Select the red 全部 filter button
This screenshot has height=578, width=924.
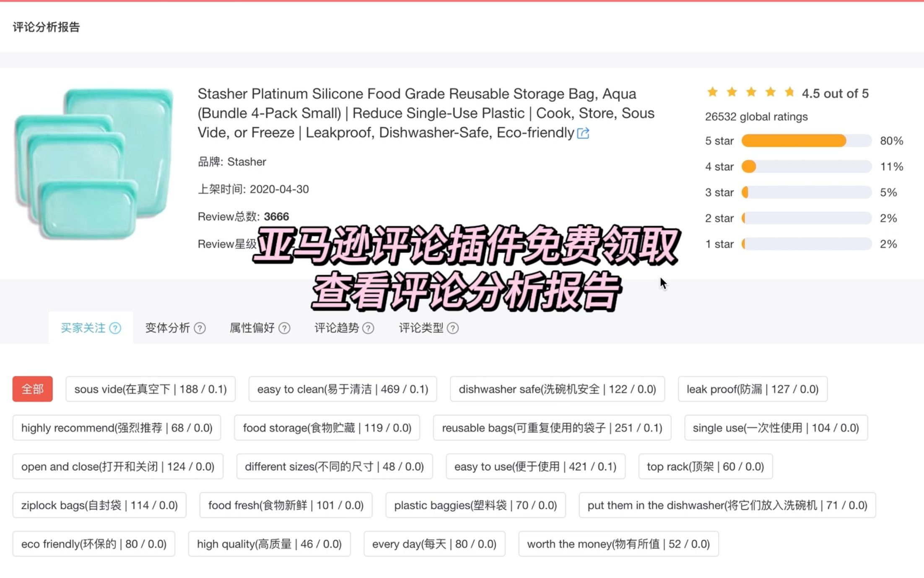click(32, 389)
